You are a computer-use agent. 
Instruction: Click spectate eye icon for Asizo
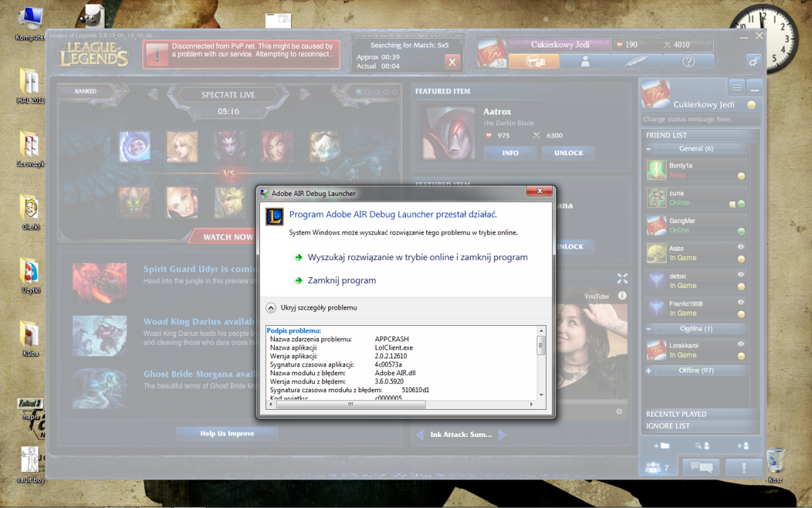741,247
